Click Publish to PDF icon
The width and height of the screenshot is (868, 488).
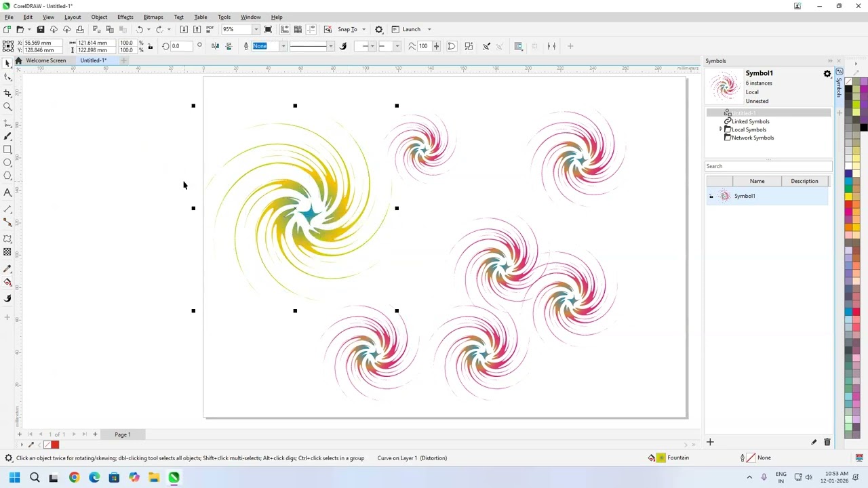tap(210, 29)
